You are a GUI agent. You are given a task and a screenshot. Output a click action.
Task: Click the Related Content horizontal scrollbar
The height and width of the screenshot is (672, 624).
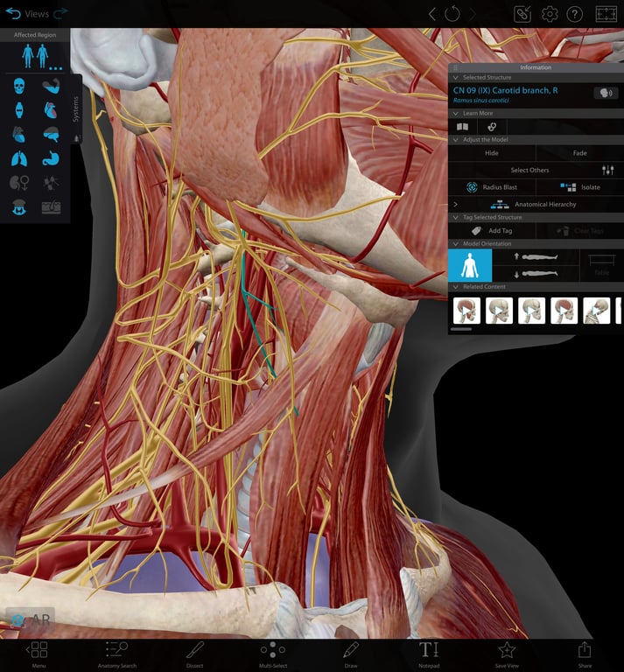461,329
